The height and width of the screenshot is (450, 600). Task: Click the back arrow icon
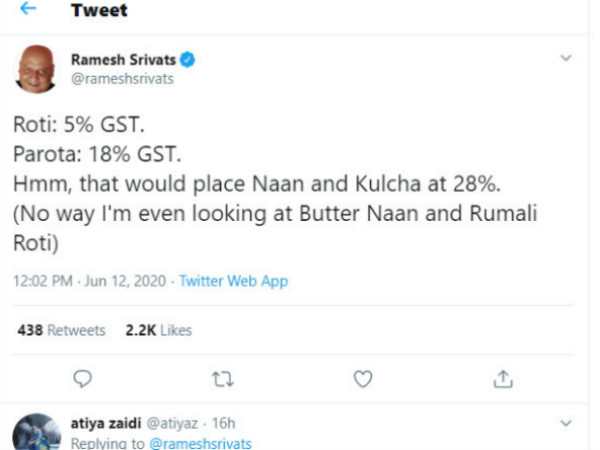(27, 11)
